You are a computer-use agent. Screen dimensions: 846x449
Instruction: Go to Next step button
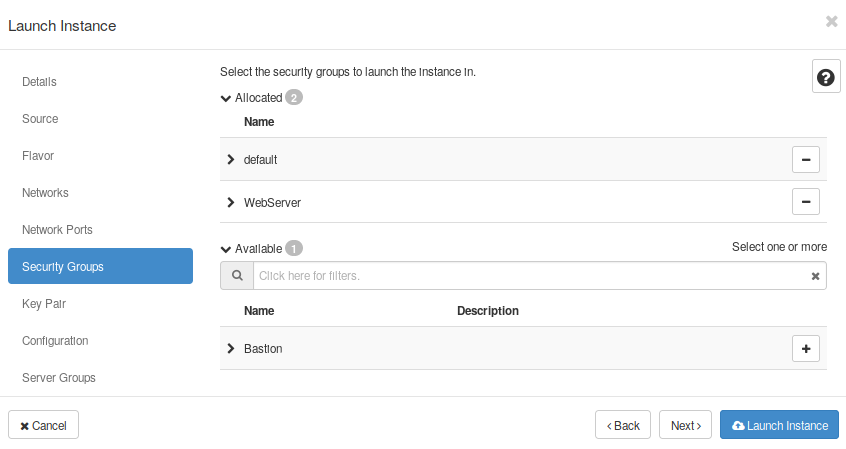coord(685,425)
